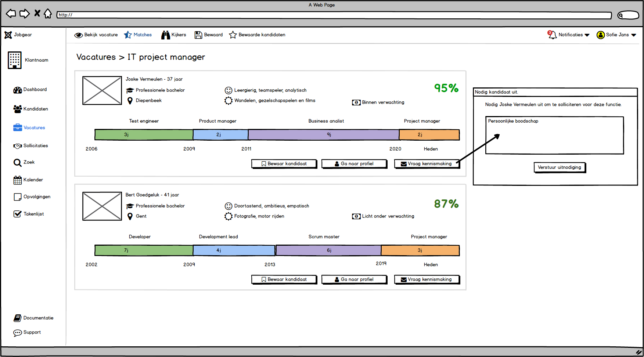Click Bewaar kandidaat for Joske Vermeulen
The image size is (644, 357).
click(x=284, y=164)
